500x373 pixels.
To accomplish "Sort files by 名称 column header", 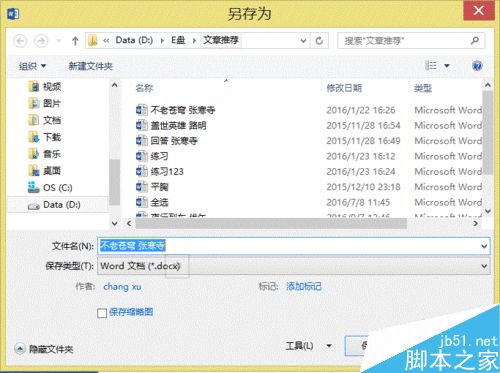I will click(144, 88).
